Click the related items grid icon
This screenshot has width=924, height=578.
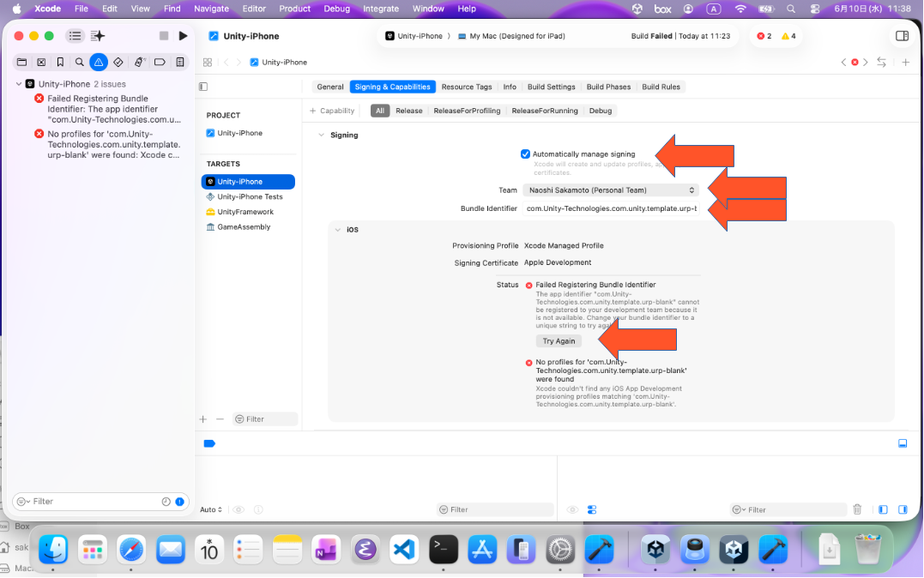point(208,62)
